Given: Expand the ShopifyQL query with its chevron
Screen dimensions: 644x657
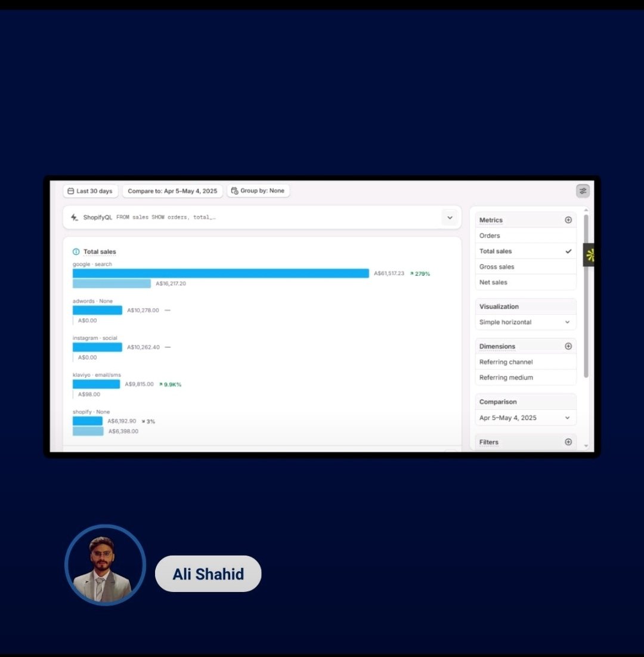Looking at the screenshot, I should [450, 217].
